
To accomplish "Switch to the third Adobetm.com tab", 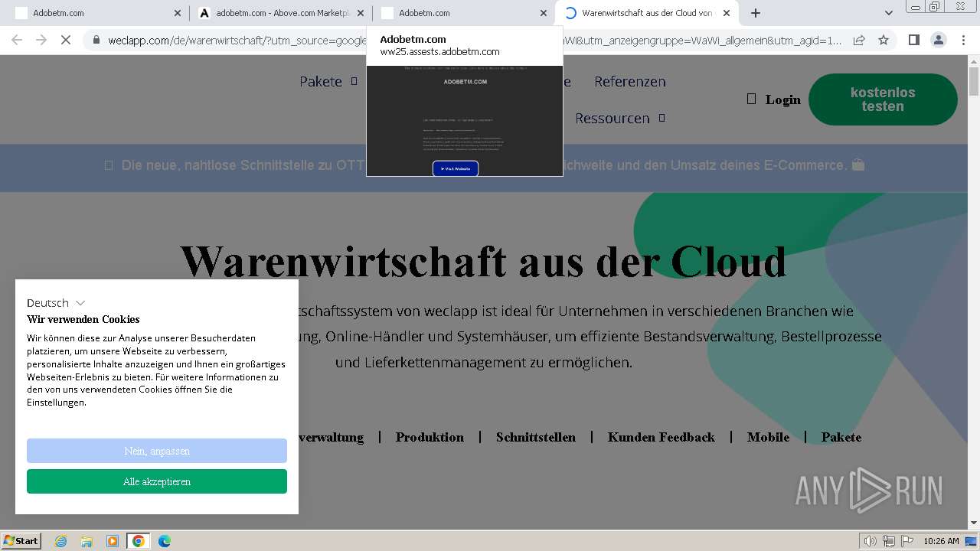I will (463, 13).
